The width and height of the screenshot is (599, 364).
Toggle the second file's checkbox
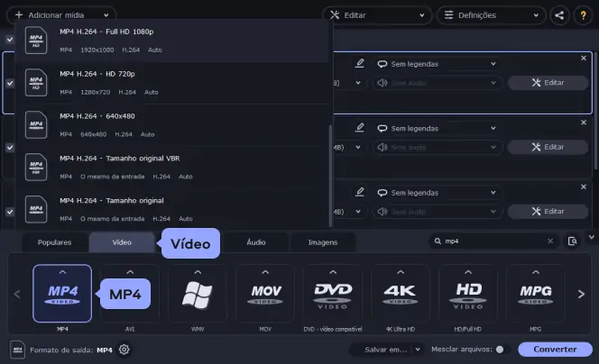pos(10,147)
